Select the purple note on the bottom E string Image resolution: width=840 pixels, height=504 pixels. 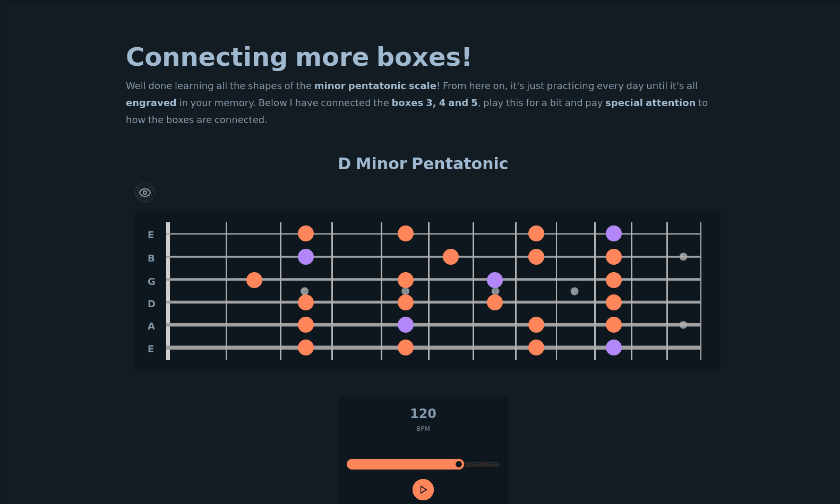tap(614, 347)
